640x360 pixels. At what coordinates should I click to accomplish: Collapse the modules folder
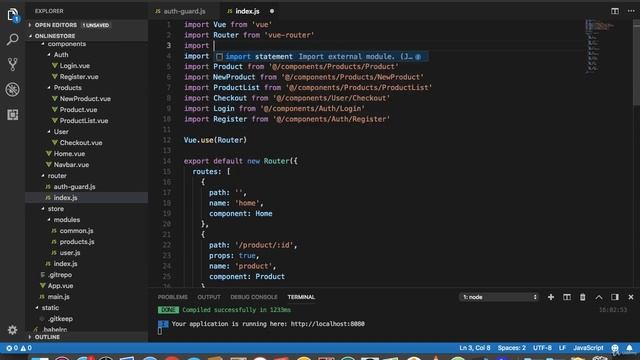tap(67, 220)
